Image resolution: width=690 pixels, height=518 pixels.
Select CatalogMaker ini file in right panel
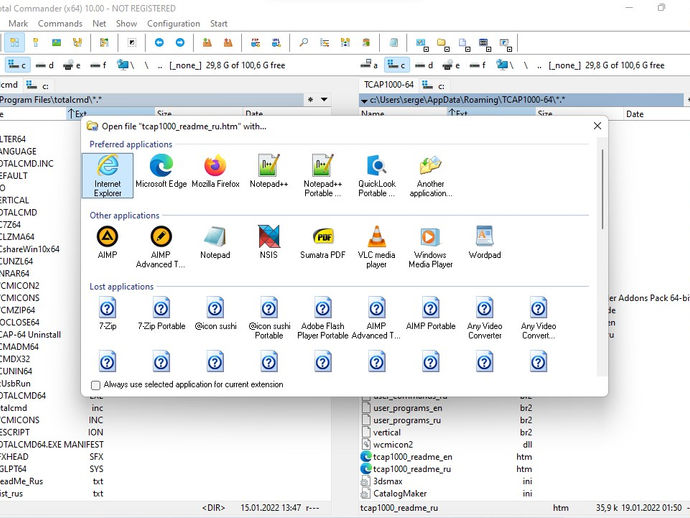[x=400, y=493]
